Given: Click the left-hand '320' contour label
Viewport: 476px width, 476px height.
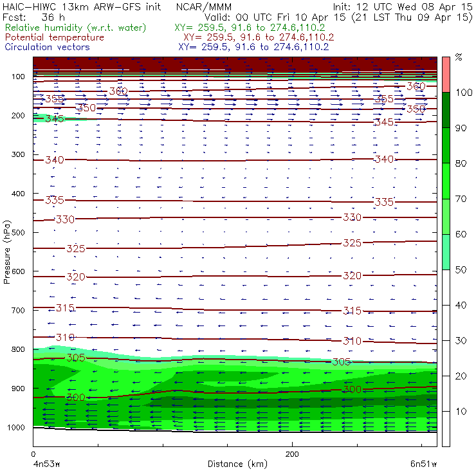Looking at the screenshot, I should [76, 277].
